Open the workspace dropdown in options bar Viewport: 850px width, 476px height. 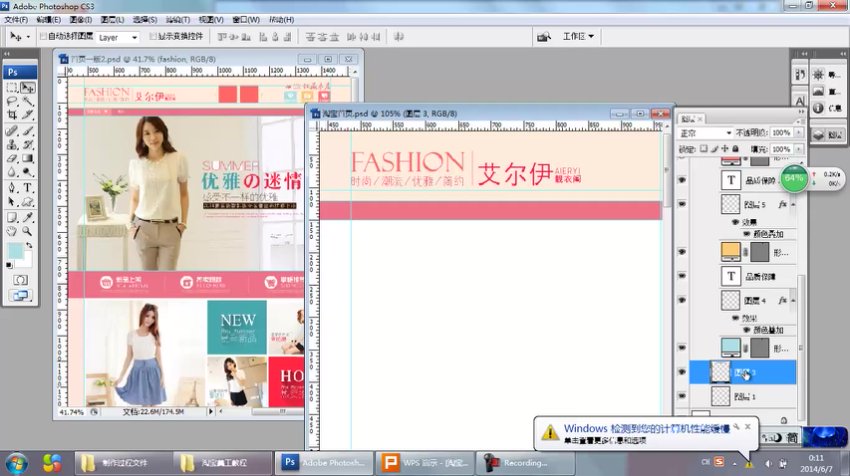pyautogui.click(x=578, y=37)
